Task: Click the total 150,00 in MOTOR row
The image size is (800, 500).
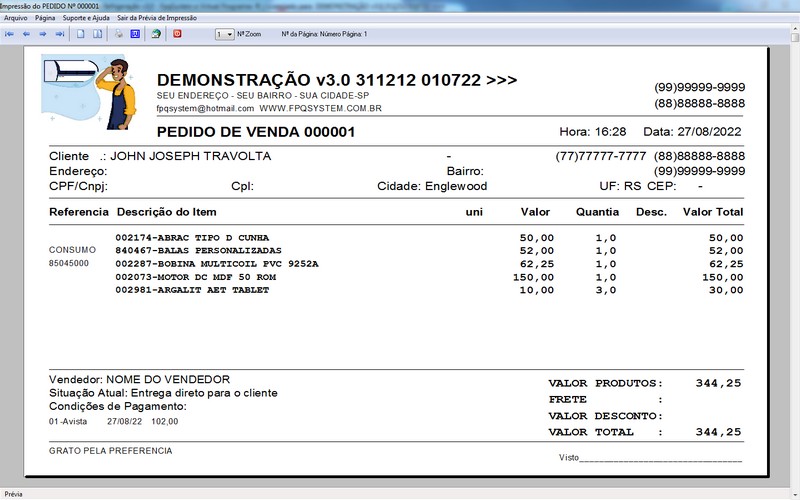Action: pos(722,277)
